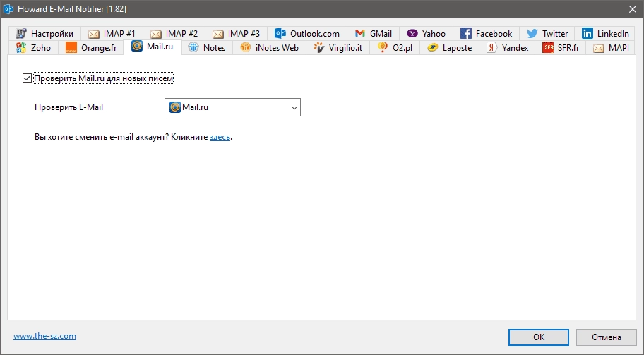
Task: Click the Twitter bird icon
Action: pos(532,33)
